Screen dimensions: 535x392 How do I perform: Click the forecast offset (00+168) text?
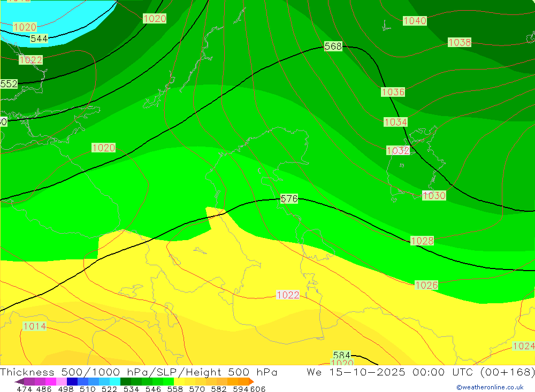pos(507,372)
